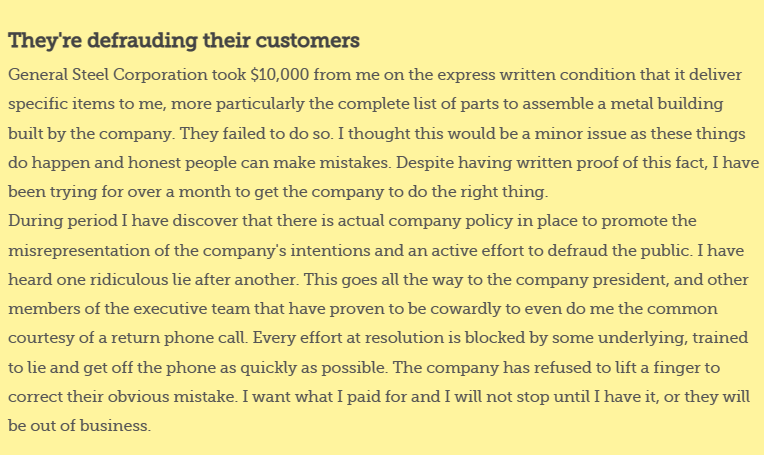Click the words "During period" starting second paragraph
The width and height of the screenshot is (764, 455).
coord(63,221)
